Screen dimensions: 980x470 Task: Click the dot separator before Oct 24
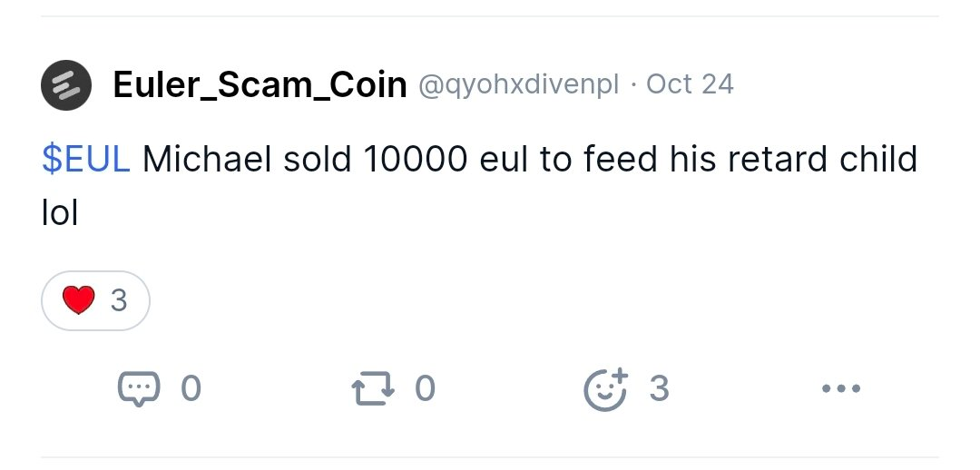[x=632, y=85]
